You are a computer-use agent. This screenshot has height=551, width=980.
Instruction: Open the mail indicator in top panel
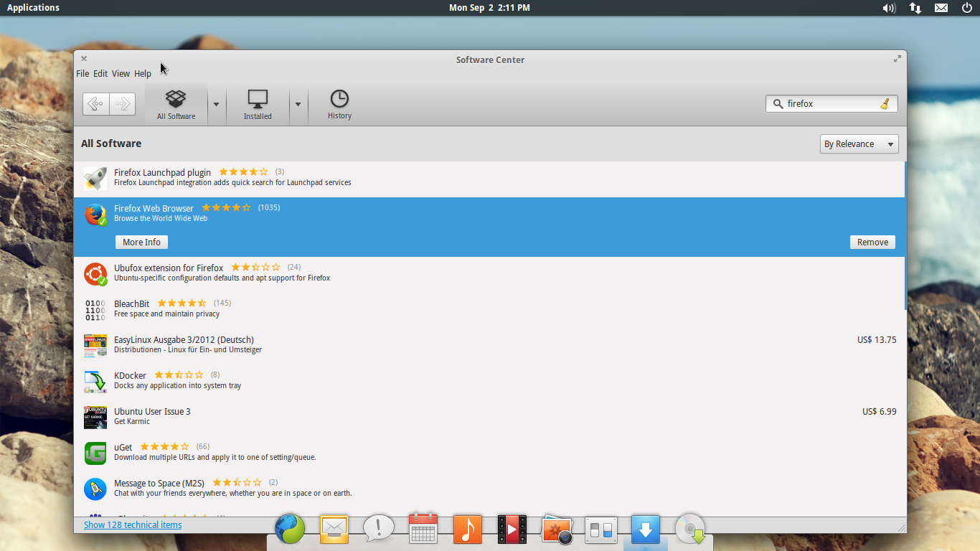[x=941, y=8]
